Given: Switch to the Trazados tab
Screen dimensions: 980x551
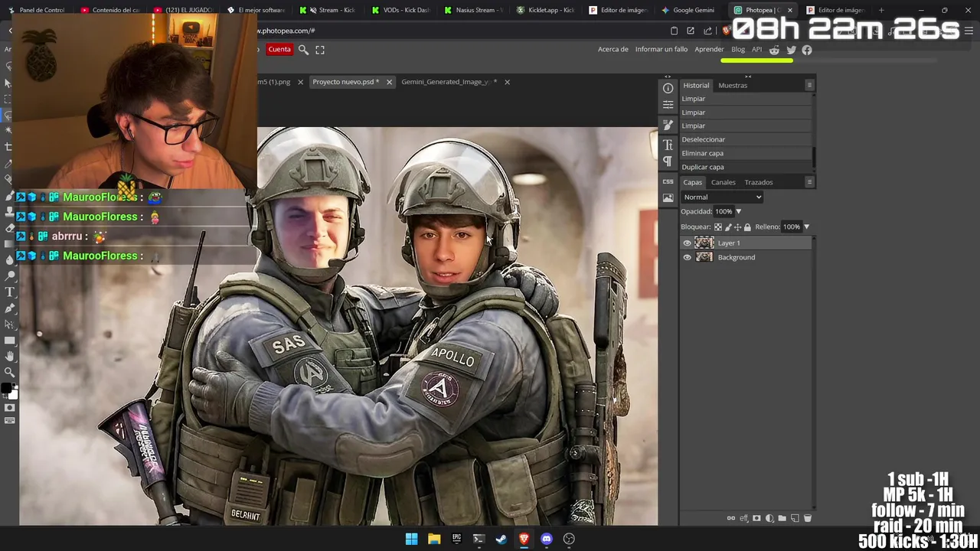Looking at the screenshot, I should 759,182.
